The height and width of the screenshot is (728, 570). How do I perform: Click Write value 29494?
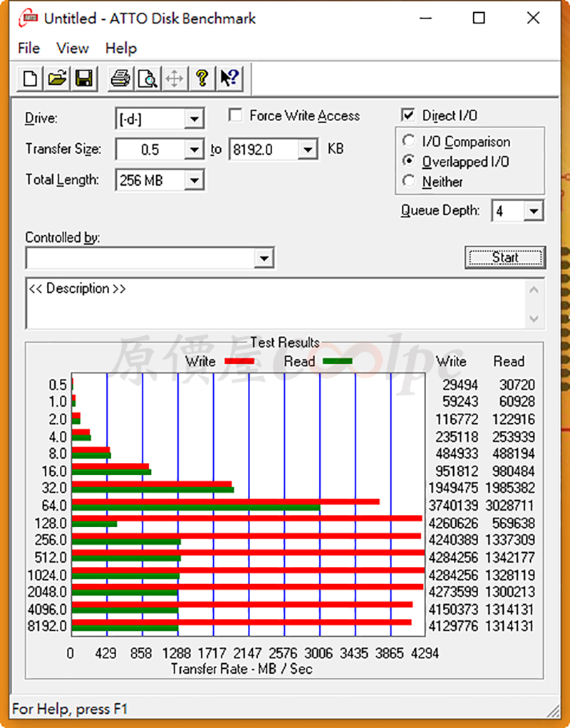(x=460, y=385)
